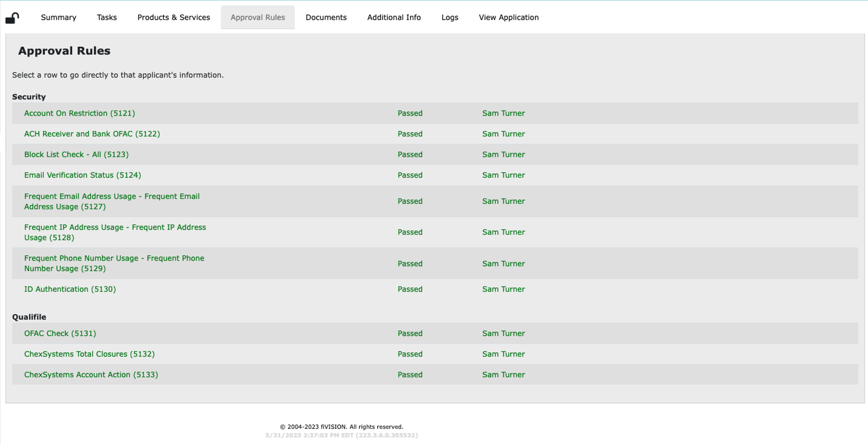Click the 'Select a row' instruction text

tap(118, 75)
